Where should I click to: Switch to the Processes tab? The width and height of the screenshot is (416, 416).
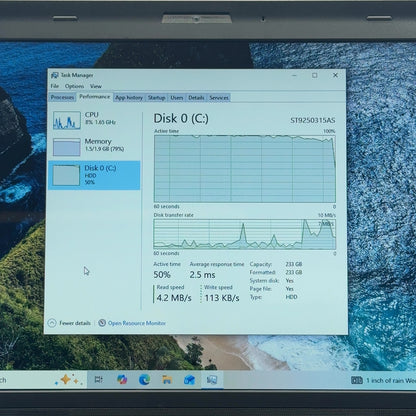pyautogui.click(x=62, y=97)
